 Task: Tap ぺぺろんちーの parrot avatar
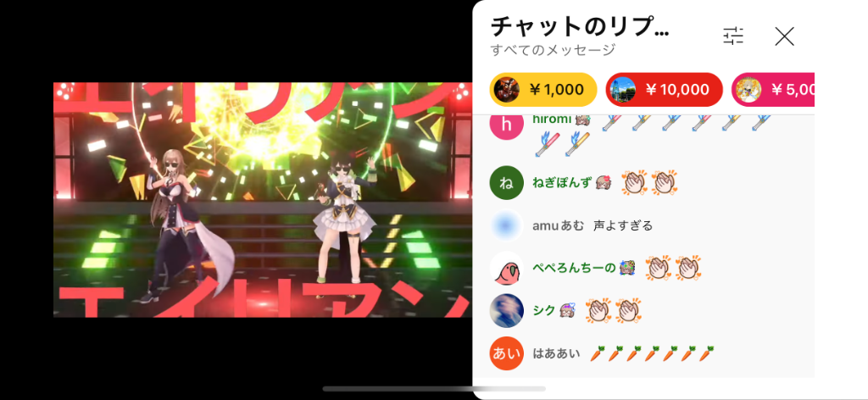coord(507,269)
